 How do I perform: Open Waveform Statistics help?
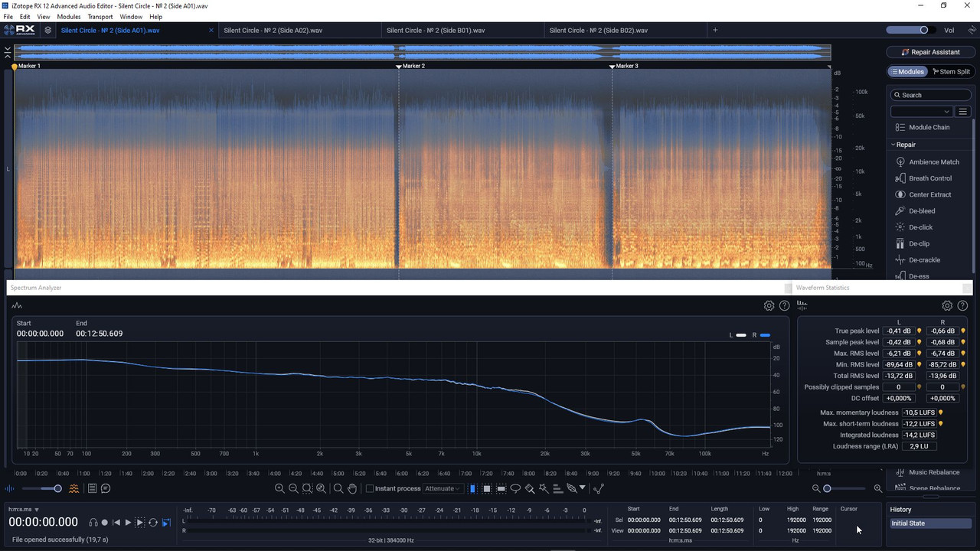(962, 305)
